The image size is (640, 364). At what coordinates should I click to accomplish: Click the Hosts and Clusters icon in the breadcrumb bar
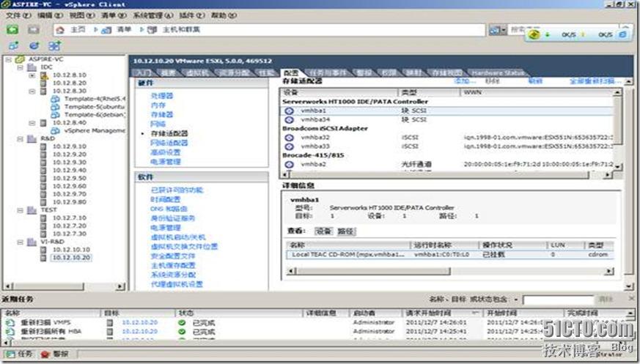pos(152,30)
